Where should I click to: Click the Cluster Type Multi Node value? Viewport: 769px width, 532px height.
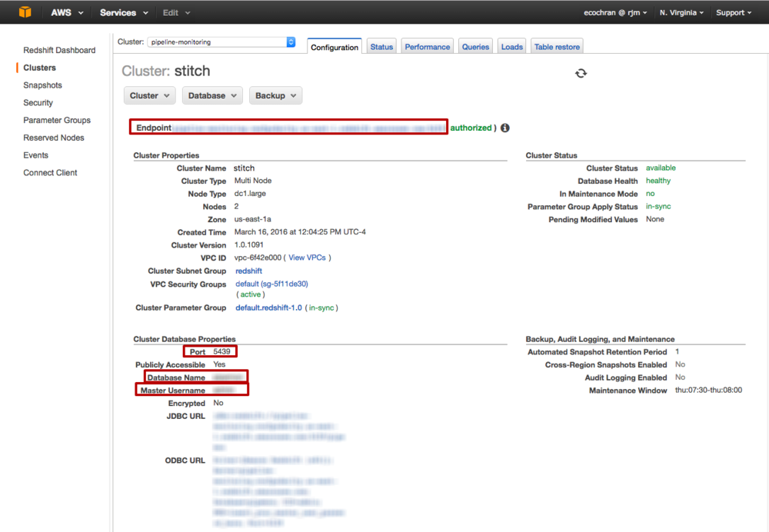[x=252, y=181]
